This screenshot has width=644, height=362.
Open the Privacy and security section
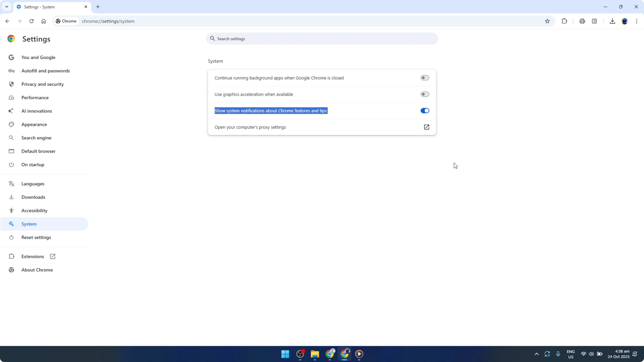pos(42,84)
